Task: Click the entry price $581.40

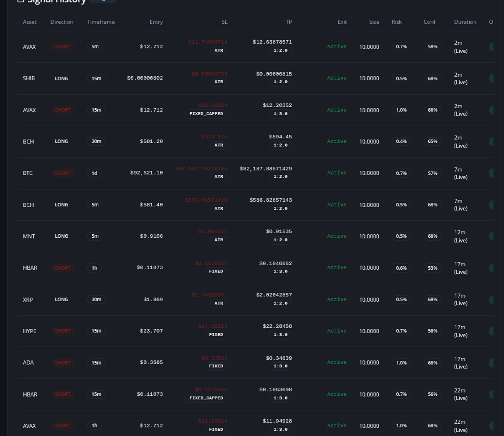Action: (151, 205)
